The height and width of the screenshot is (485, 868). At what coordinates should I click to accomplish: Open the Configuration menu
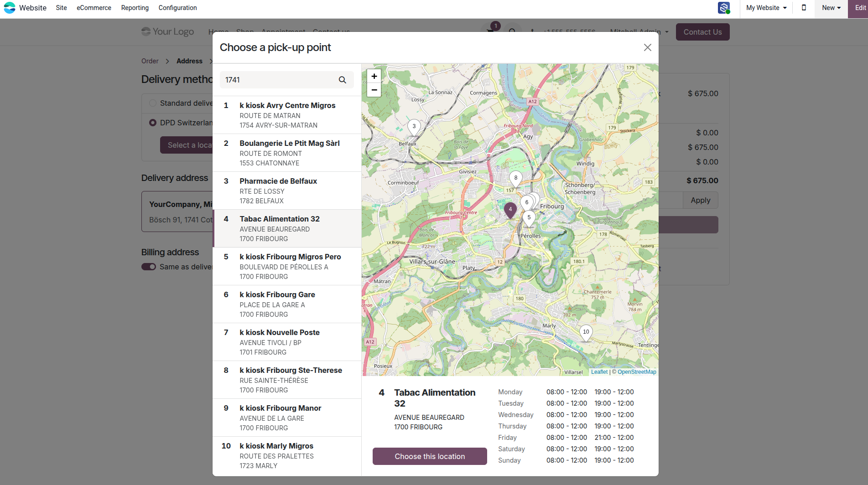177,8
